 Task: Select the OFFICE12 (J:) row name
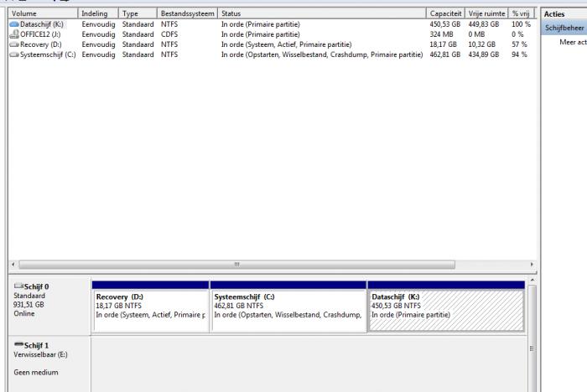(x=40, y=34)
